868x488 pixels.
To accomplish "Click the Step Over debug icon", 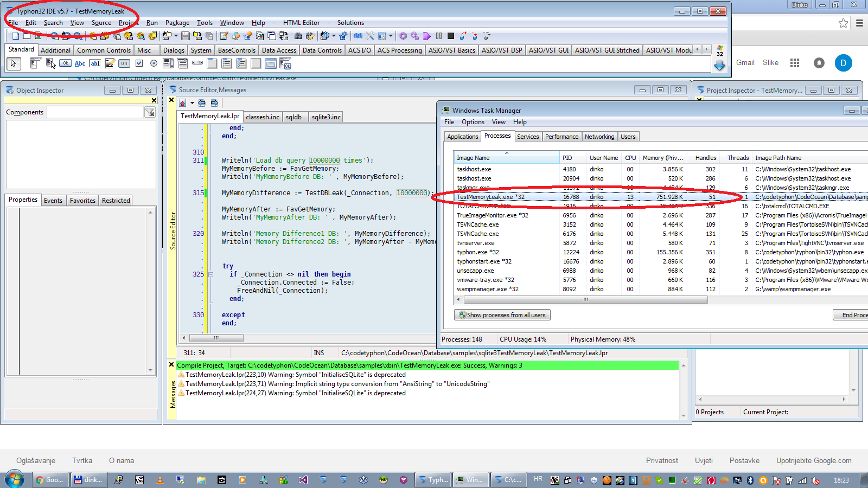I will (x=475, y=36).
